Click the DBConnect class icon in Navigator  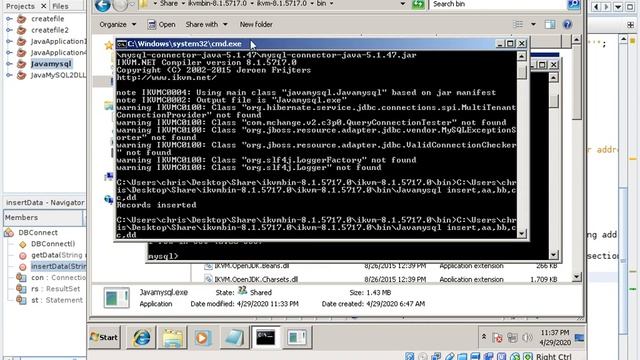pos(9,233)
